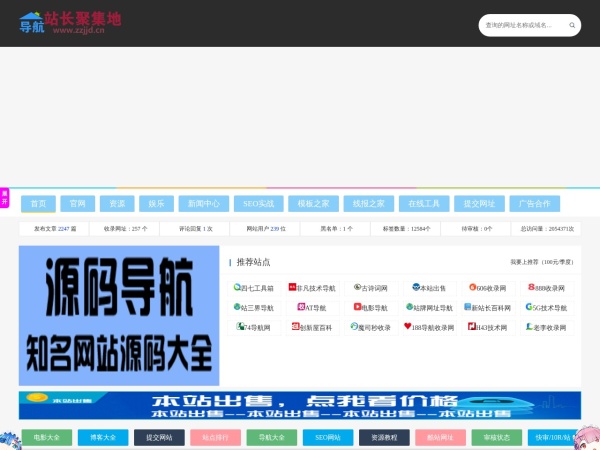Expand the magenta 展开 side tab

tap(4, 198)
